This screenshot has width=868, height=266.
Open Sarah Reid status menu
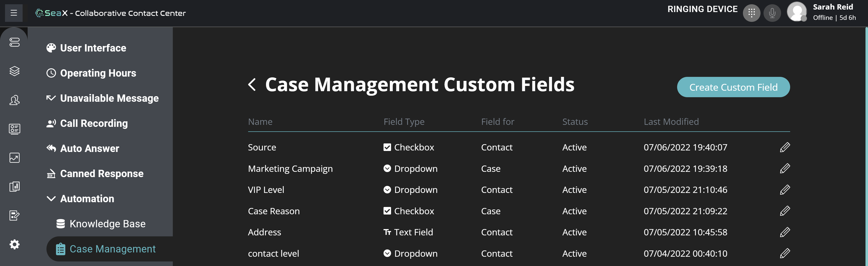pyautogui.click(x=834, y=13)
